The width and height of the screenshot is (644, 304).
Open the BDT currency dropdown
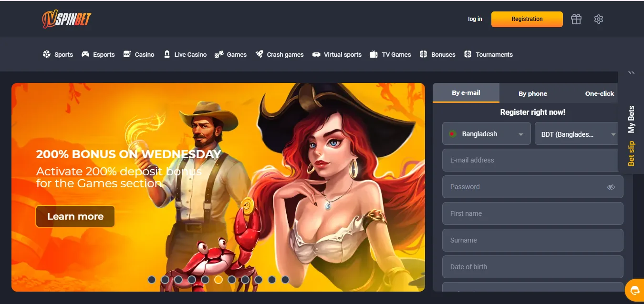(577, 134)
